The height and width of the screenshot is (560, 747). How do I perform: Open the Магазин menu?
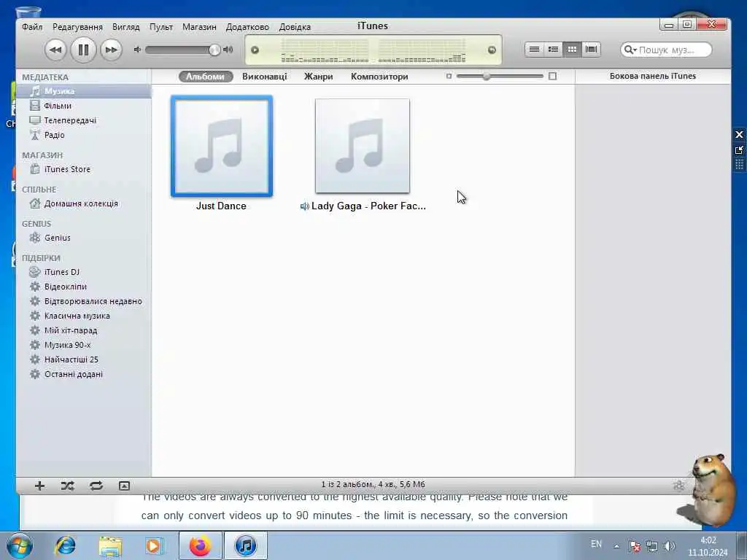click(x=199, y=27)
